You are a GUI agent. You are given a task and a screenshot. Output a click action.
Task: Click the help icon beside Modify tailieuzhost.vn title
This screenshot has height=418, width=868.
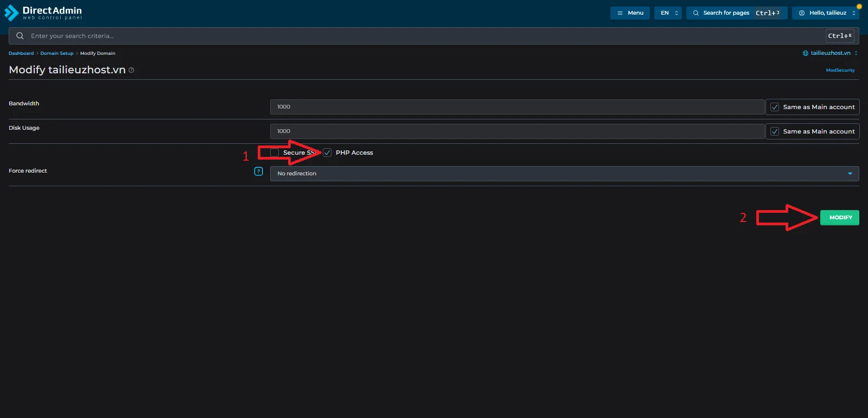131,70
